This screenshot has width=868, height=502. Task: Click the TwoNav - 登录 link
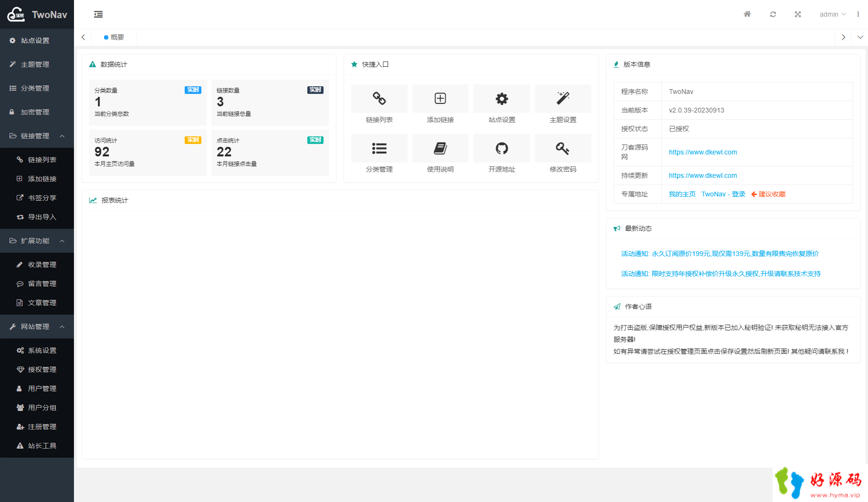[723, 194]
